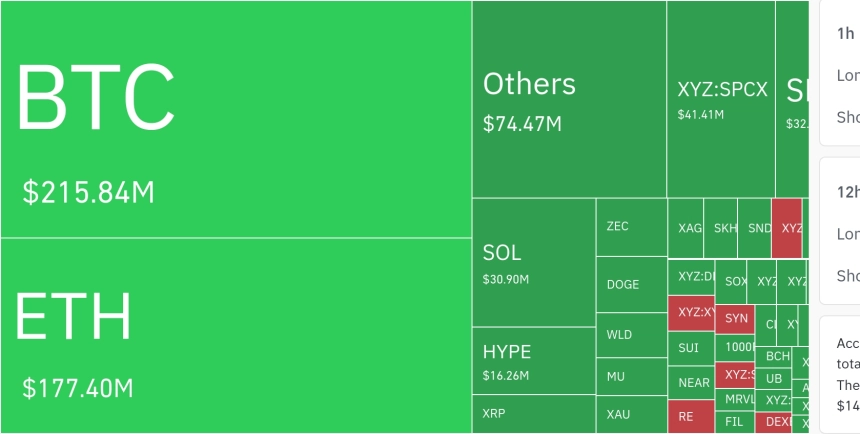The image size is (860, 434).
Task: Open the WLD heatmap block
Action: (631, 335)
